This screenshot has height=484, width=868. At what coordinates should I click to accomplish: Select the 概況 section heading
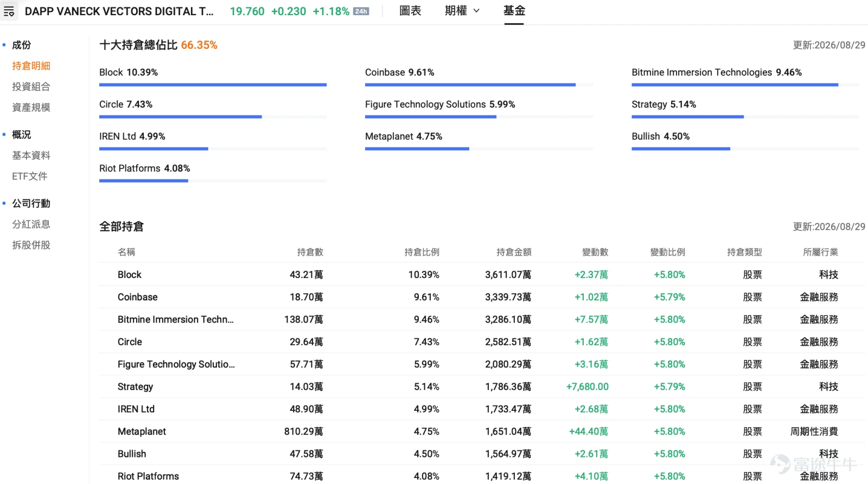click(x=22, y=134)
